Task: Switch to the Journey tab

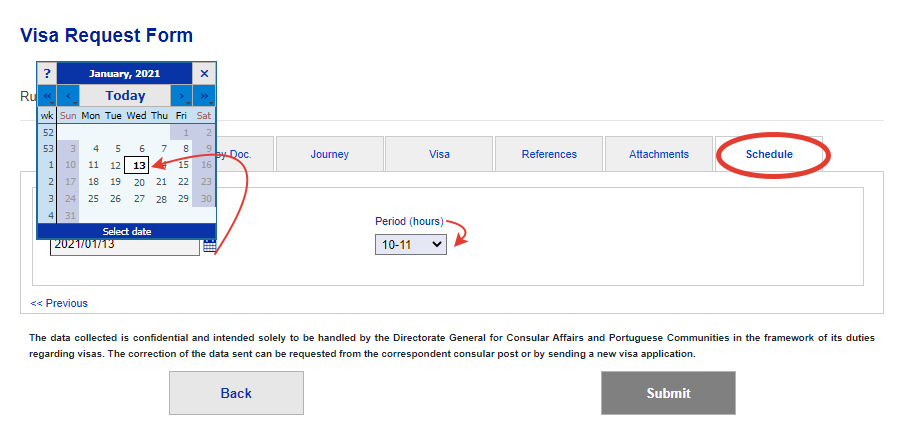Action: click(x=329, y=154)
